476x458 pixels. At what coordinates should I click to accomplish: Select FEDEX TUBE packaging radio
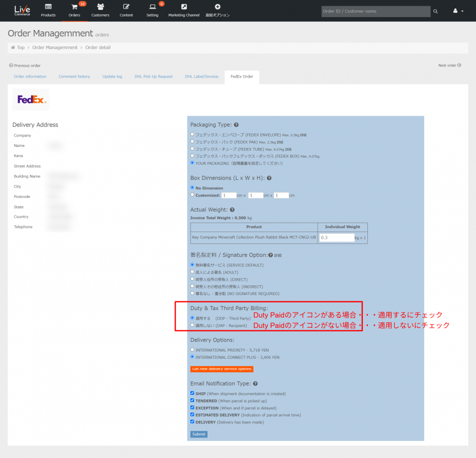[192, 149]
